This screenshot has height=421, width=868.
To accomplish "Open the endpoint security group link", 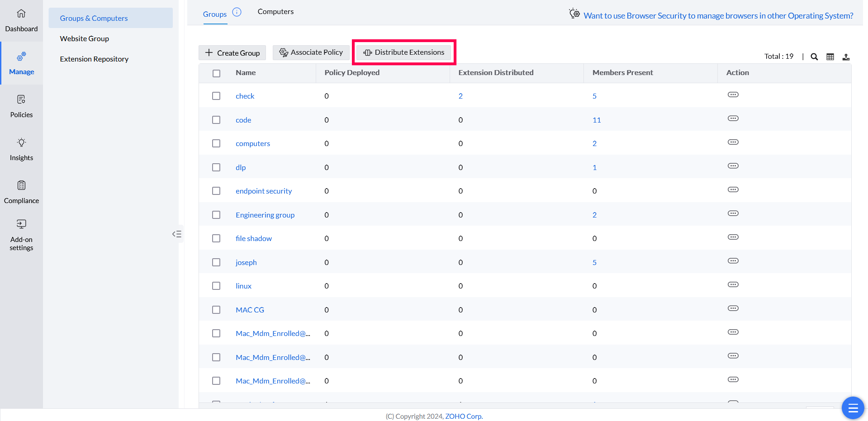I will pos(264,191).
